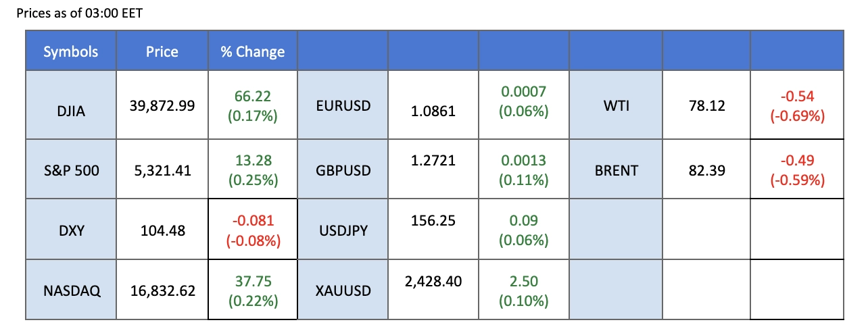Click the EURUSD symbol cell
The width and height of the screenshot is (868, 335).
[x=343, y=106]
